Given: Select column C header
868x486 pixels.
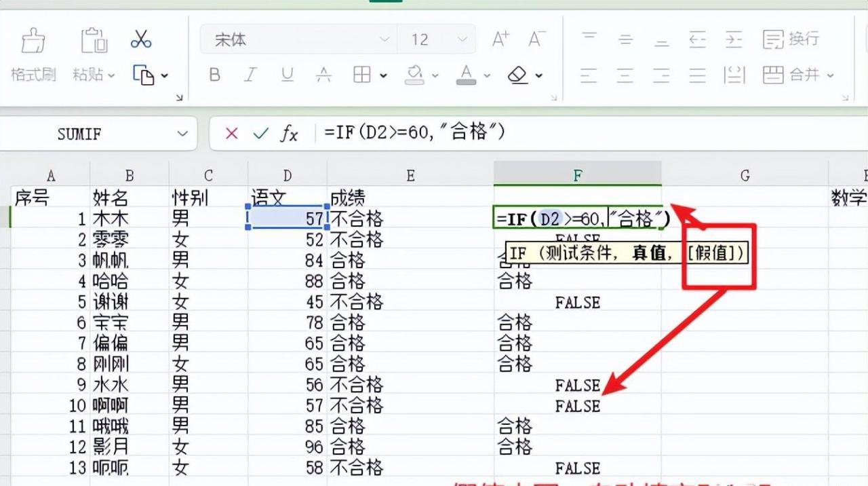Looking at the screenshot, I should [x=208, y=176].
